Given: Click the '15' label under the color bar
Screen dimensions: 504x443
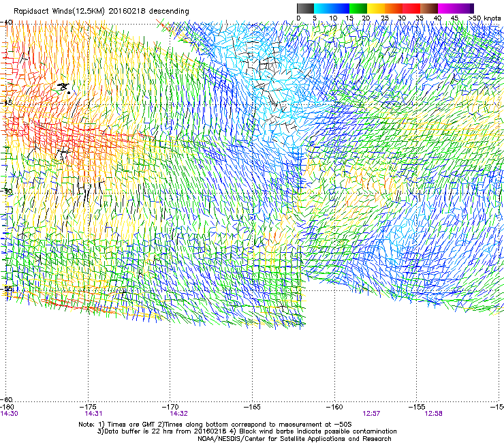Looking at the screenshot, I should (x=349, y=18).
